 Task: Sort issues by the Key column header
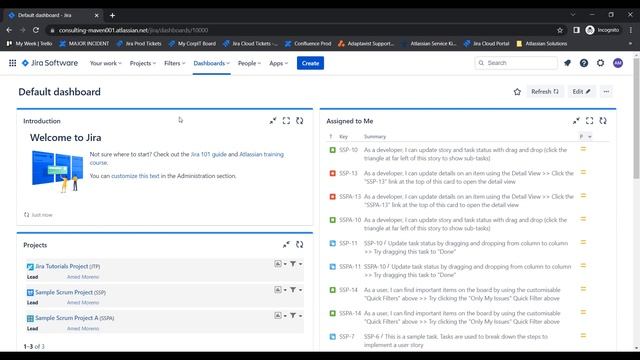pos(343,137)
